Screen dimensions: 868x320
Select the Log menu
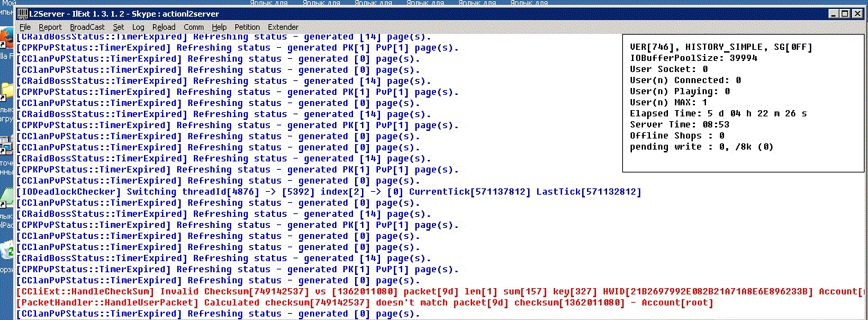[138, 27]
